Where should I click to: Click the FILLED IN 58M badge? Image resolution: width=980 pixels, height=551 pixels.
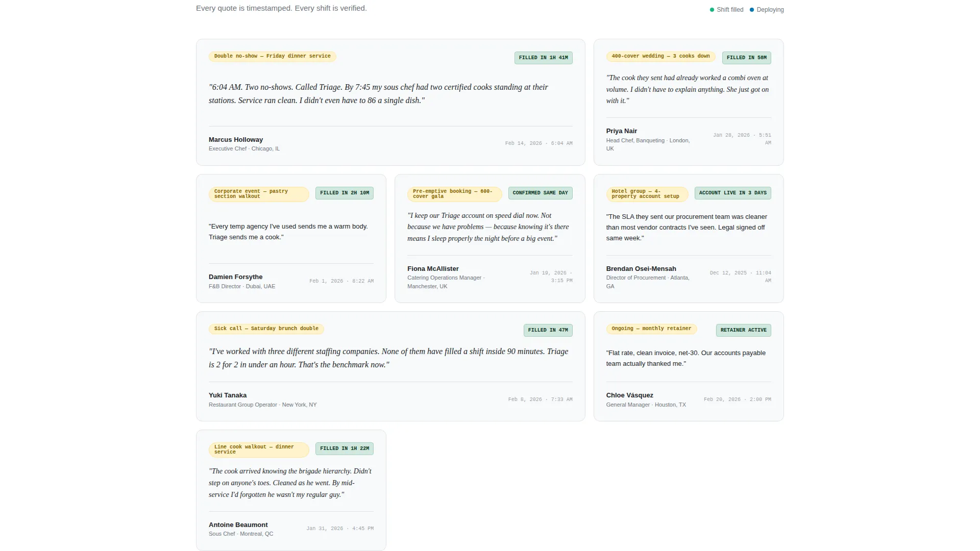click(x=746, y=58)
